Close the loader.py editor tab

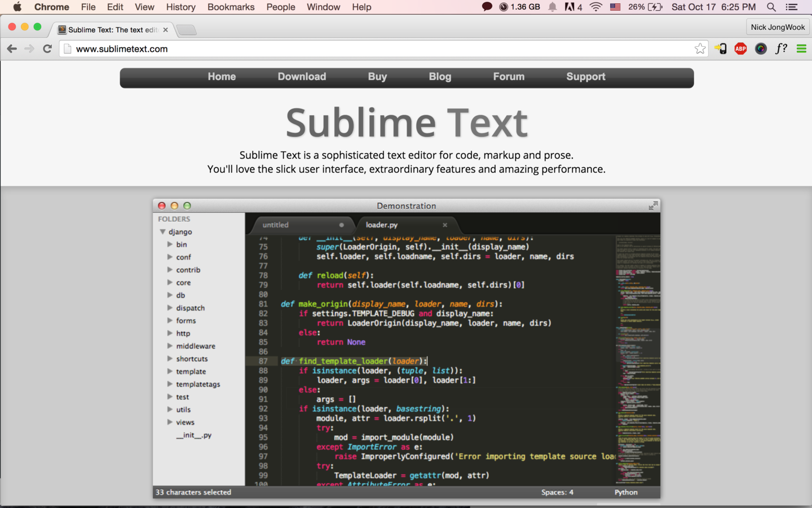pyautogui.click(x=445, y=225)
